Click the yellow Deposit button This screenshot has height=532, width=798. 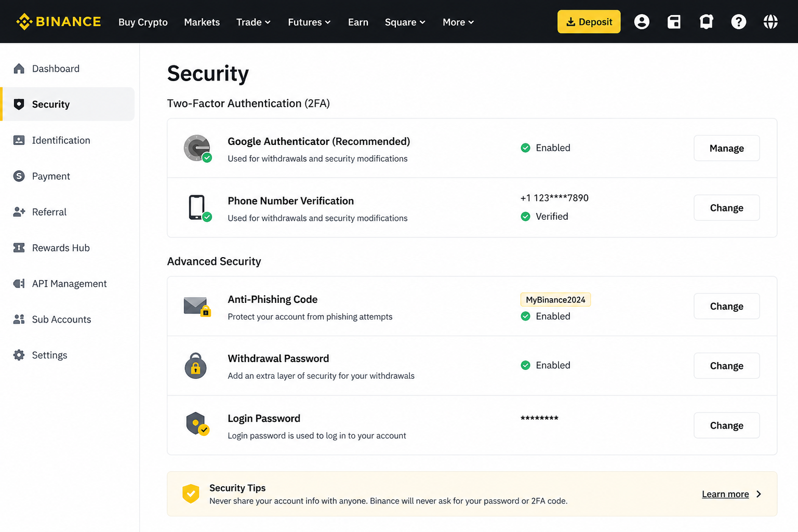pyautogui.click(x=589, y=22)
